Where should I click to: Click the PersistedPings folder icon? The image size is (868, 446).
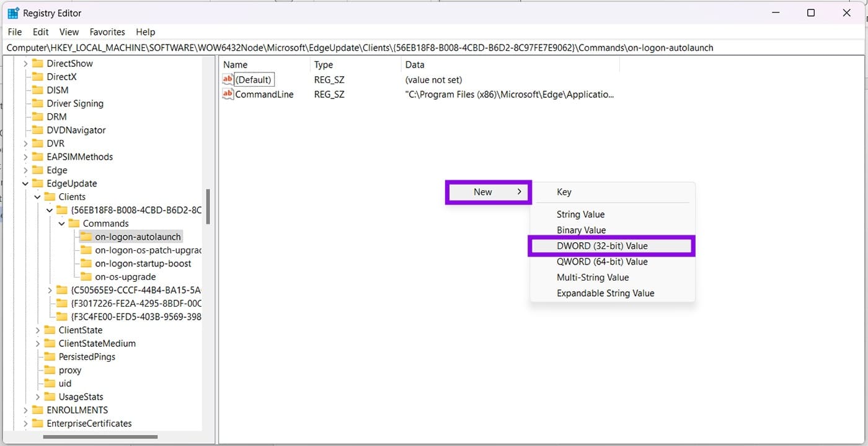(x=49, y=357)
